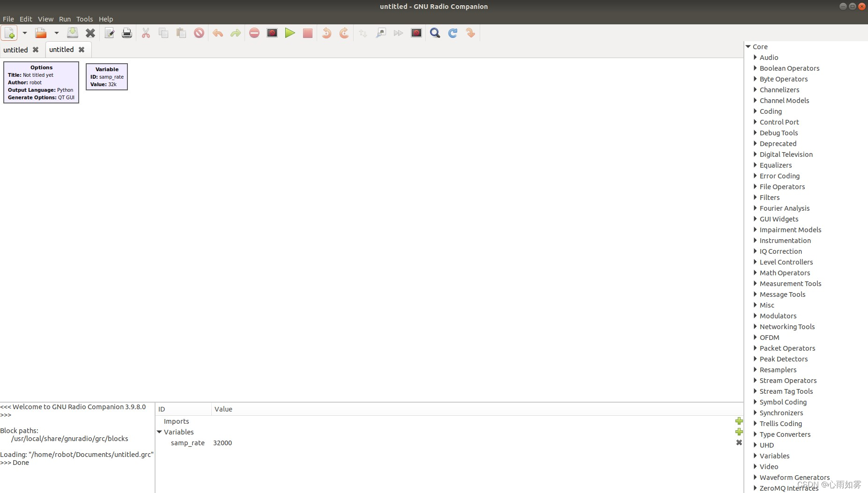Kill the running flow graph
Screen dimensions: 868x493
point(307,33)
